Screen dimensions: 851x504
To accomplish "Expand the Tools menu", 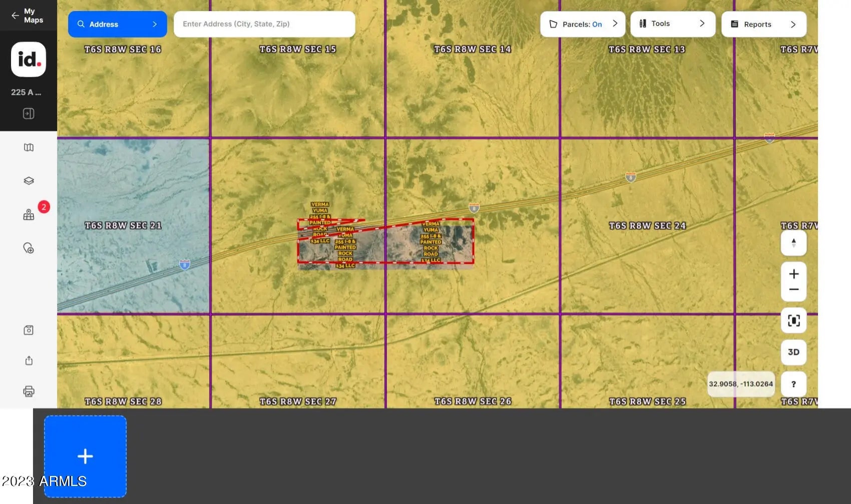I will coord(672,24).
